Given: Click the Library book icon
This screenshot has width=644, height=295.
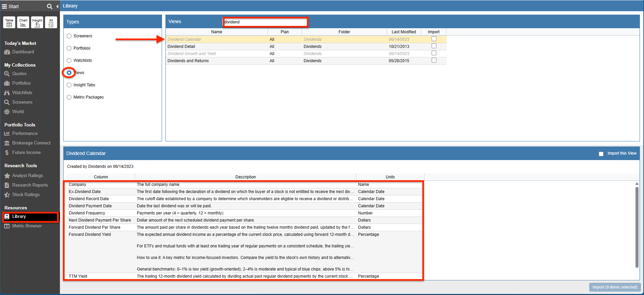Looking at the screenshot, I should tap(7, 216).
